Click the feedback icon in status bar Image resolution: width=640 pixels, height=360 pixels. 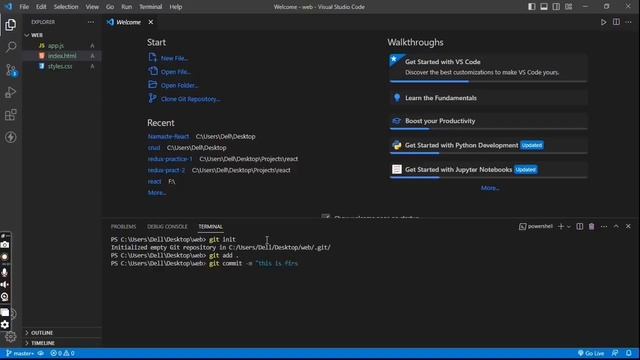click(615, 353)
